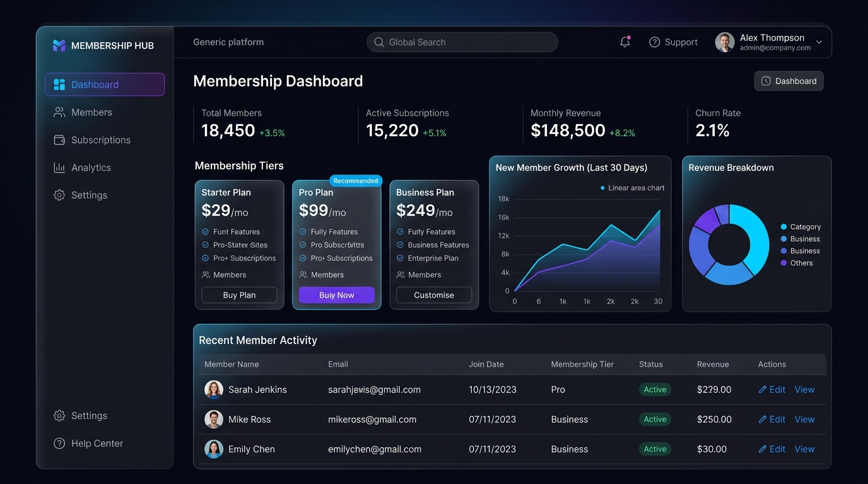Click the Support question mark icon

click(655, 42)
